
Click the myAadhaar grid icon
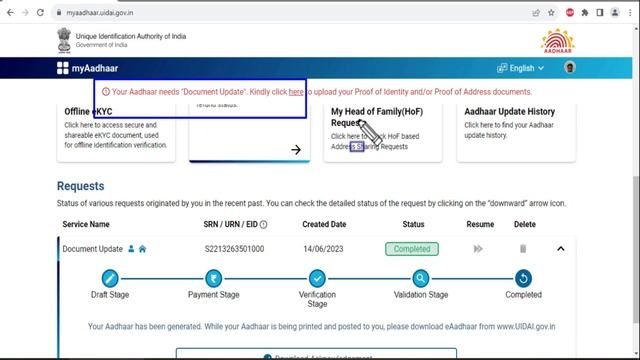pyautogui.click(x=62, y=68)
